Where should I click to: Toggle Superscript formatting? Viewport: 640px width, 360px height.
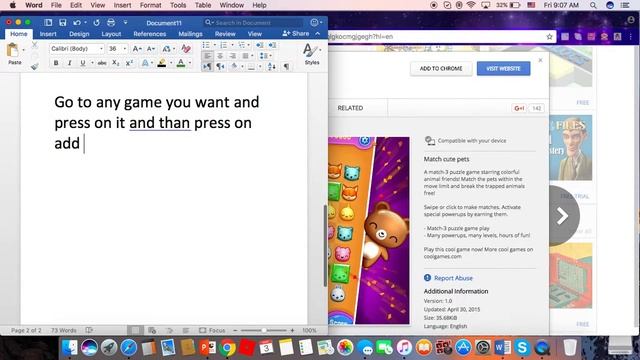[x=129, y=63]
